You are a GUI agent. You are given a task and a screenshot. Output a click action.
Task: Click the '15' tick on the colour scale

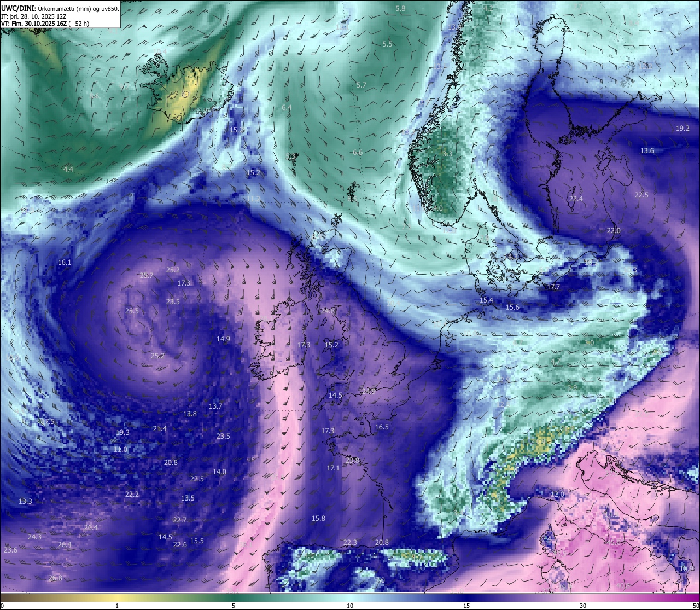tap(466, 606)
